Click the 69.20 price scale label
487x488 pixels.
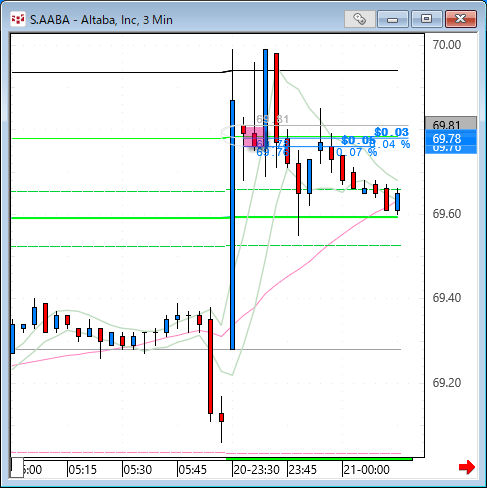coord(447,382)
